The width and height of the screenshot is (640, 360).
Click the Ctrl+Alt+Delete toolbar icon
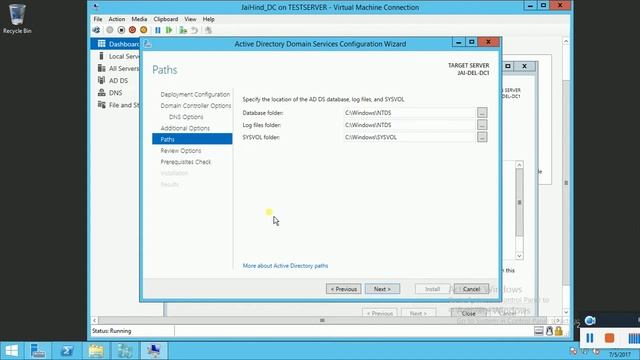(x=96, y=30)
